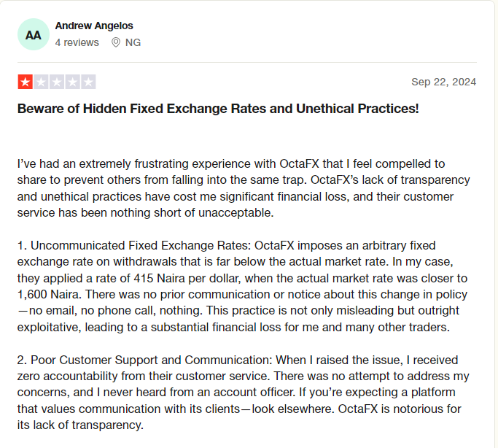Viewport: 498px width, 448px height.
Task: Click the AA avatar circle
Action: click(34, 34)
